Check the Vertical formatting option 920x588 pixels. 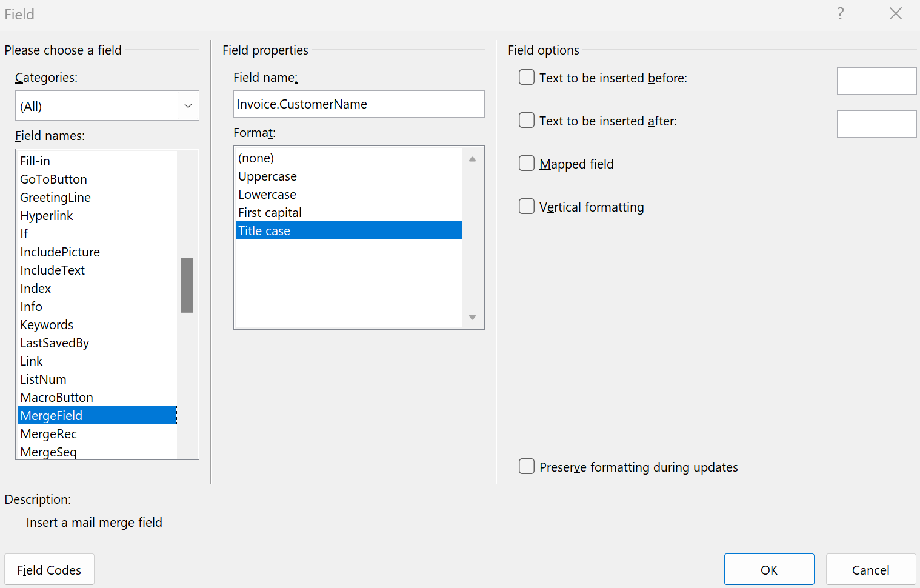527,207
